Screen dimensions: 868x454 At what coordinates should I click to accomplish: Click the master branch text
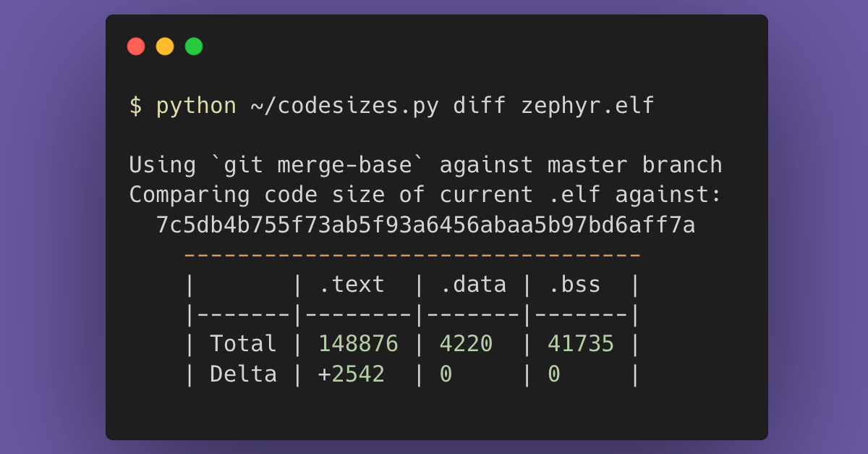coord(635,165)
